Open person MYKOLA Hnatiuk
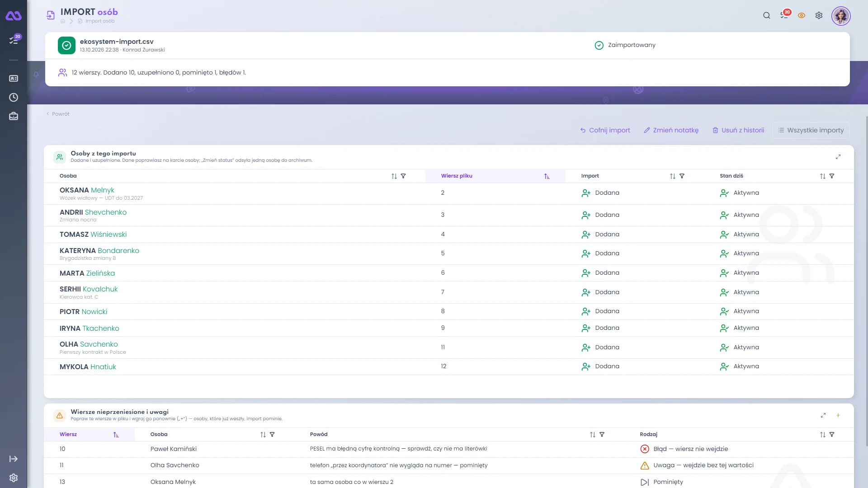The width and height of the screenshot is (868, 488). point(88,367)
